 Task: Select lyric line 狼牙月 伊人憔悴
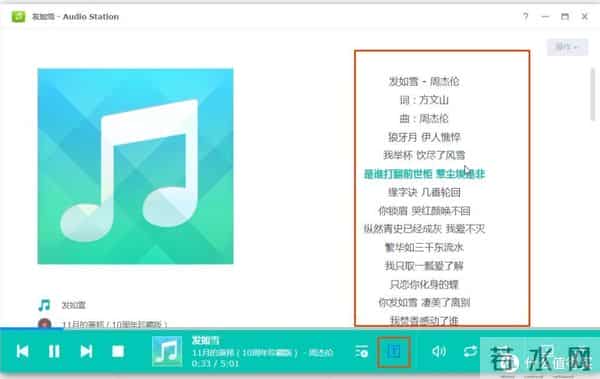point(424,137)
